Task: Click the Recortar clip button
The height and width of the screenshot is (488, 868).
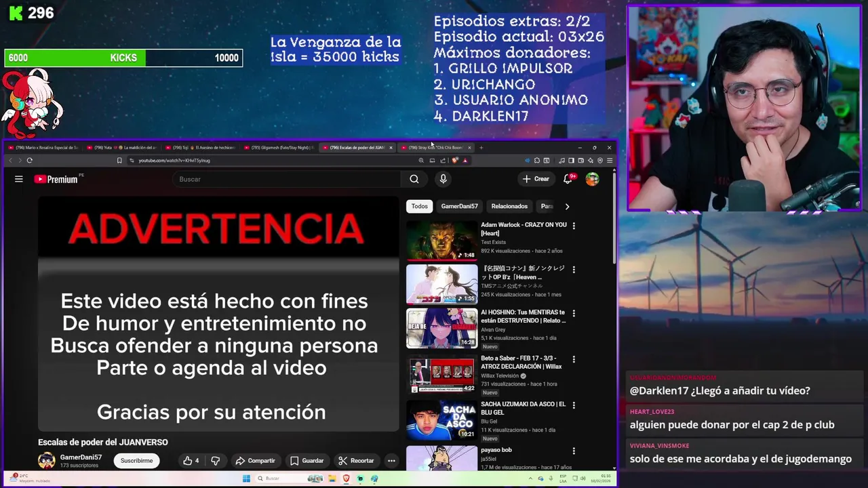Action: click(357, 461)
